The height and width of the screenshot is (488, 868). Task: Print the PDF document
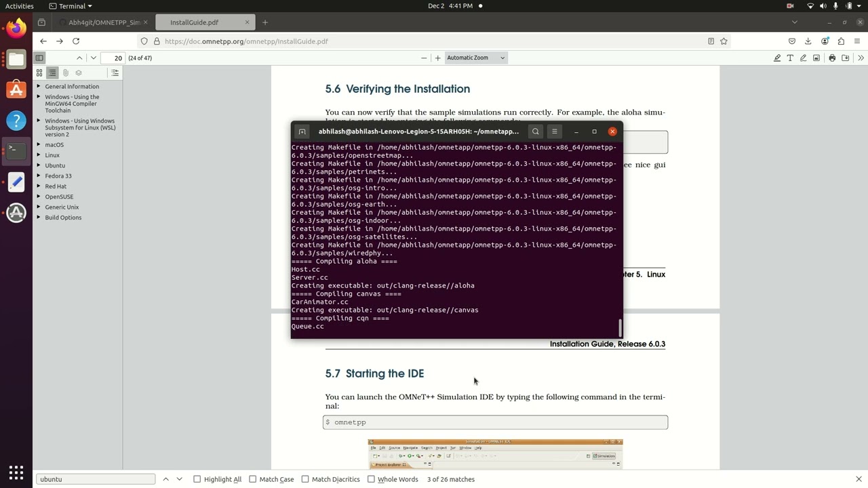[832, 58]
